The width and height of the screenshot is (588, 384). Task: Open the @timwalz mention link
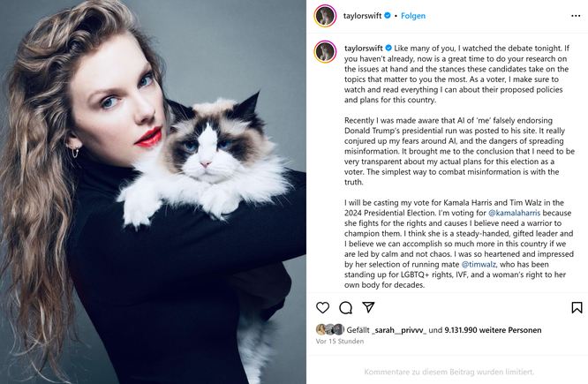pos(479,264)
